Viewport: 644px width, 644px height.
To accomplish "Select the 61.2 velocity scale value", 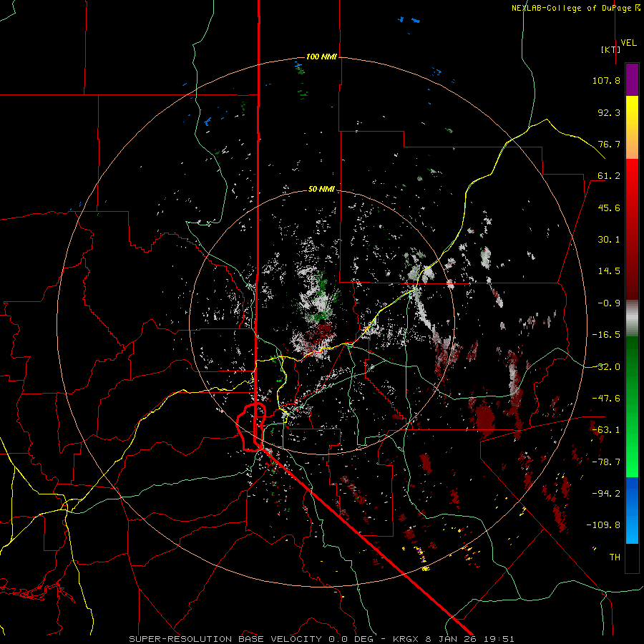I will coord(609,176).
